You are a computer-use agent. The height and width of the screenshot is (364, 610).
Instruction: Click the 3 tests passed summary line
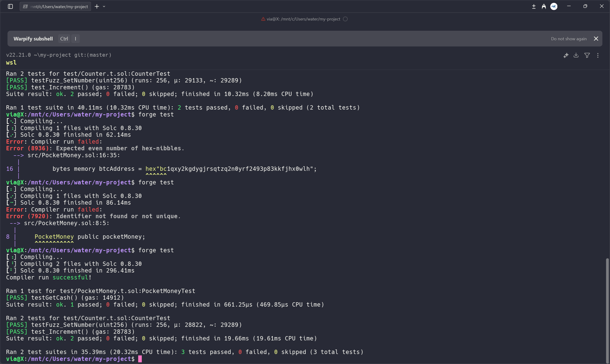(x=184, y=352)
